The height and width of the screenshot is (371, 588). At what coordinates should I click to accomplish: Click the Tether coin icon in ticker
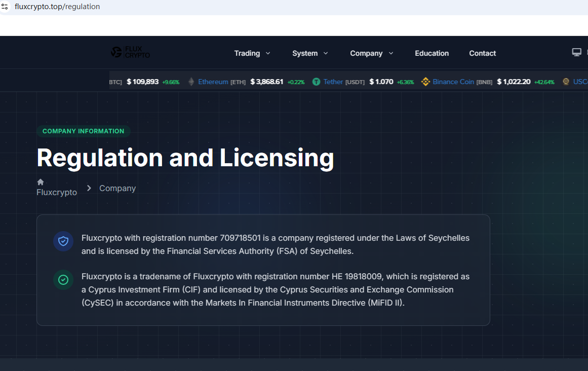pos(316,82)
